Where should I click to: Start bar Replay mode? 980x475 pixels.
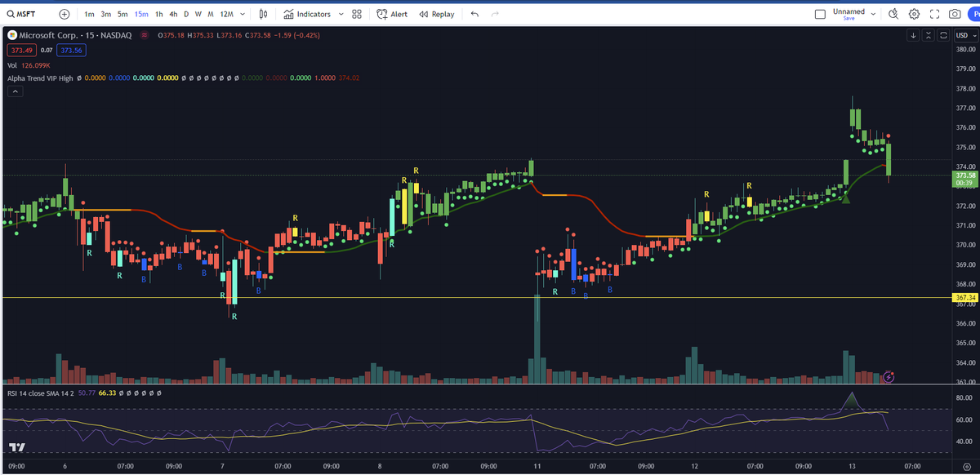436,14
